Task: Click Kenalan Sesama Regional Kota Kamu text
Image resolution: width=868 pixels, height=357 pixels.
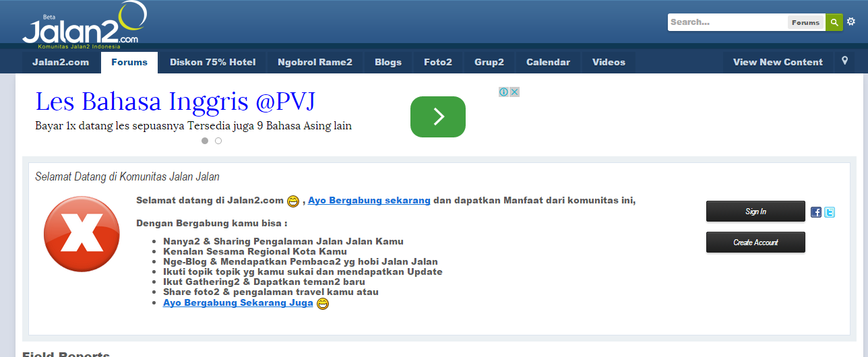Action: tap(255, 251)
